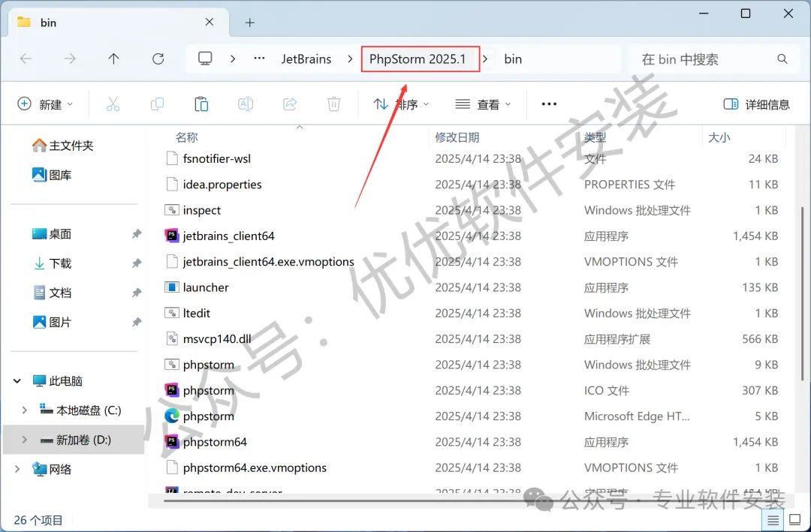Open Pictures (图片) in navigation pane
The image size is (811, 532).
52,323
